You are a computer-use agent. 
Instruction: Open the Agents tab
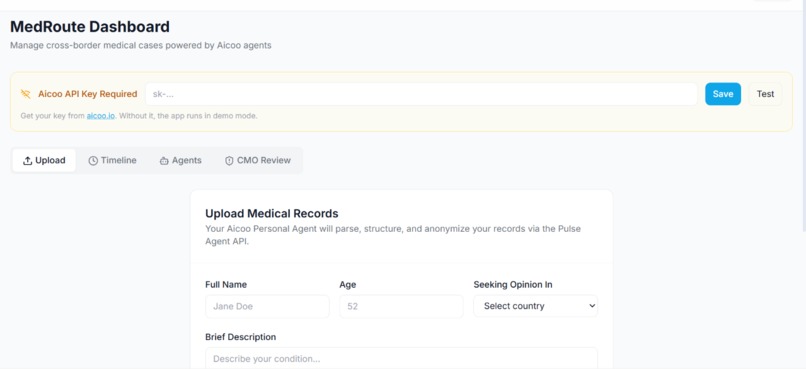tap(180, 160)
